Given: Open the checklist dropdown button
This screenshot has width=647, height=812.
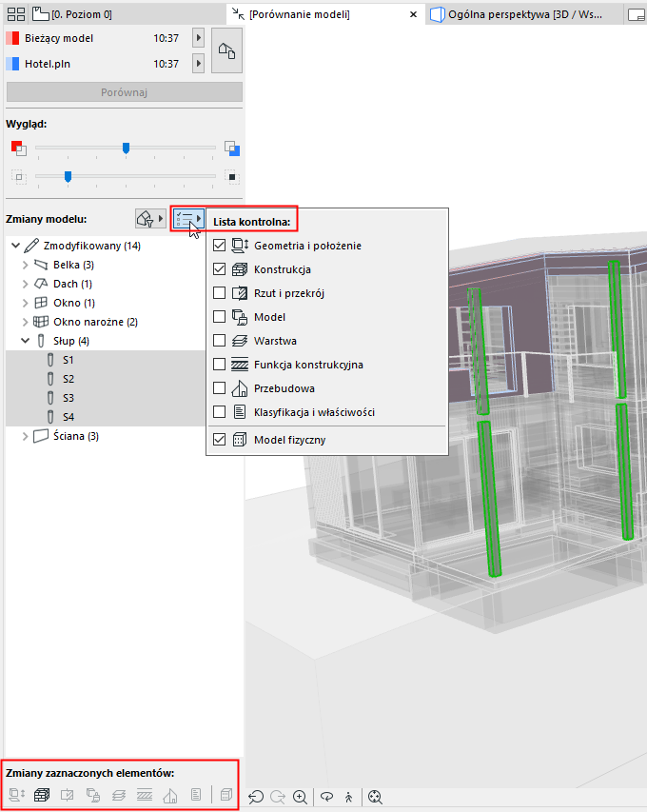Looking at the screenshot, I should [x=188, y=219].
